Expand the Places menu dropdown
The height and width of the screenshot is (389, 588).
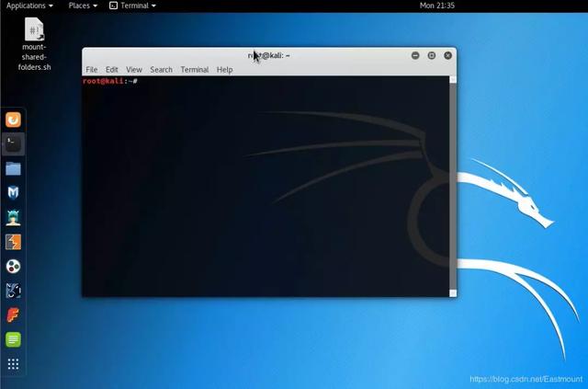[x=83, y=6]
